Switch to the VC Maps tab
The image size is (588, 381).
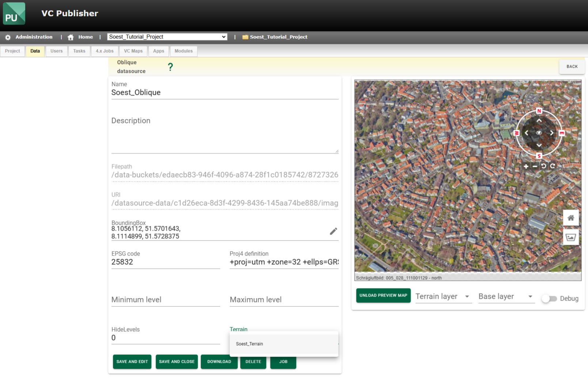coord(133,51)
